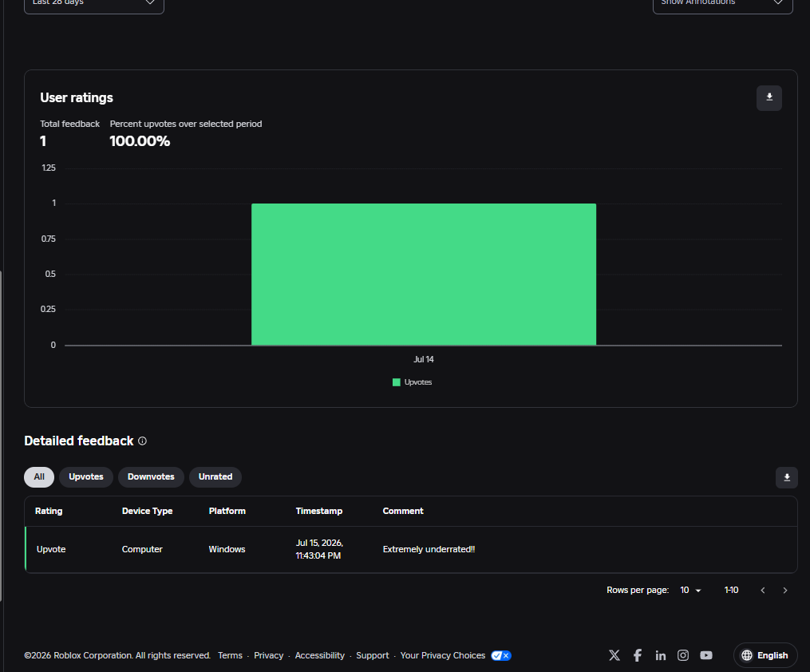
Task: Filter feedback by Downvotes
Action: coord(151,476)
